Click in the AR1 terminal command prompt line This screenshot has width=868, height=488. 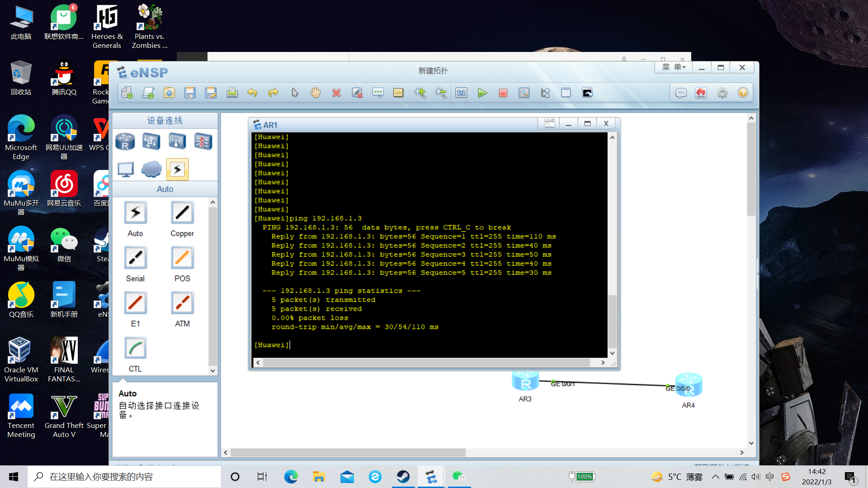pos(429,345)
